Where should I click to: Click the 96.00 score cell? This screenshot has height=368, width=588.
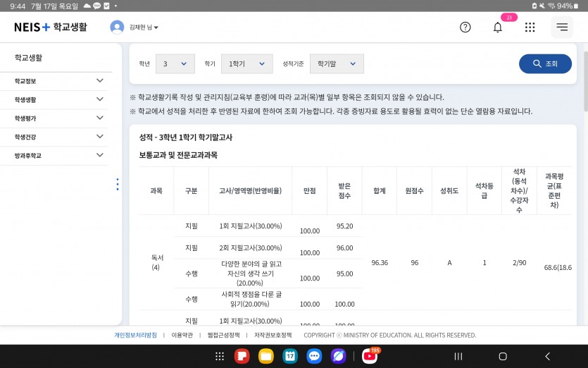(344, 248)
